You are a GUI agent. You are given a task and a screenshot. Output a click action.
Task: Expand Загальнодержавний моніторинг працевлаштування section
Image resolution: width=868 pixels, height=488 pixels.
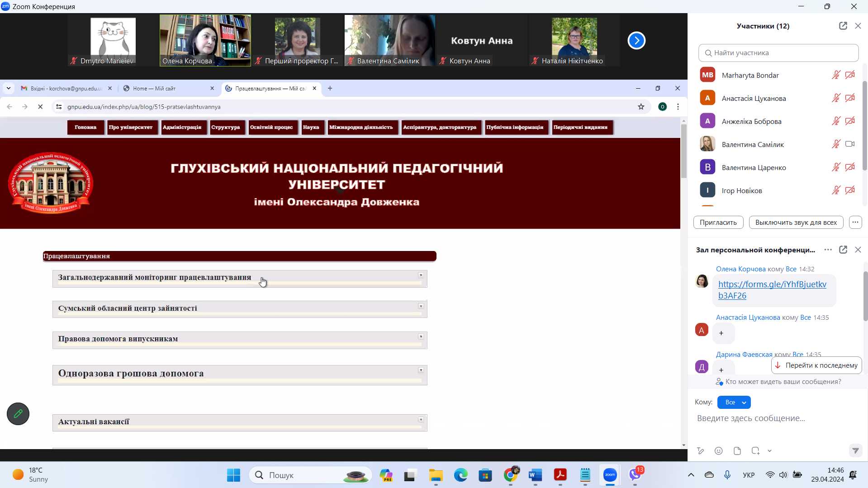tap(240, 279)
